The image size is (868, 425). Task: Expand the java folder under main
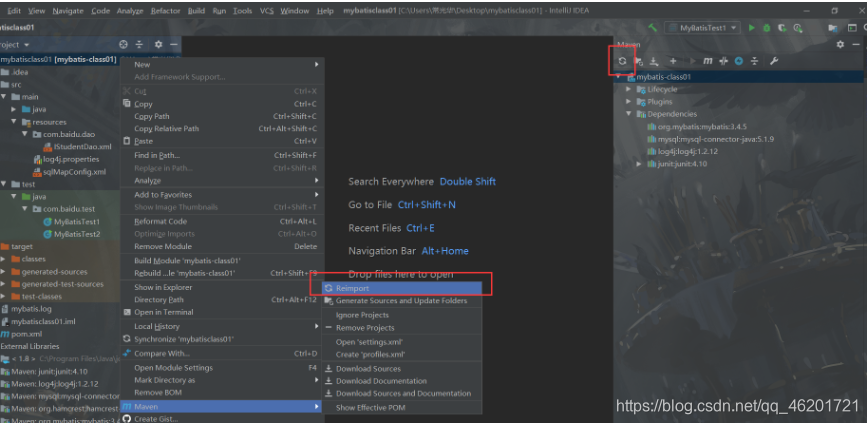point(14,110)
